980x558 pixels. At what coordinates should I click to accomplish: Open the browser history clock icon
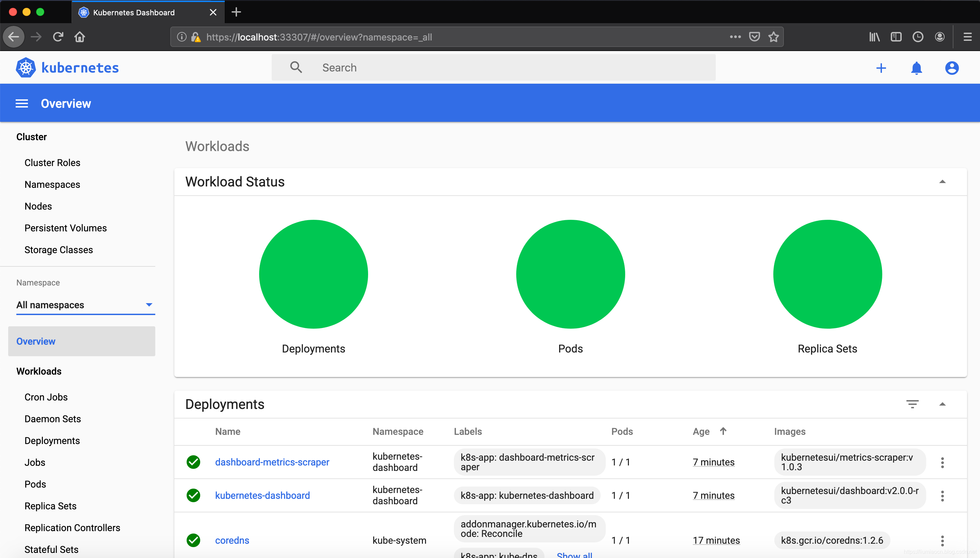(x=918, y=37)
